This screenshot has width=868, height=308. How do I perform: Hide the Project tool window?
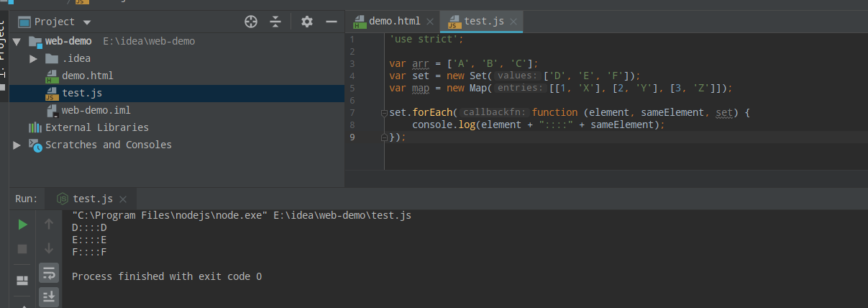click(x=332, y=22)
